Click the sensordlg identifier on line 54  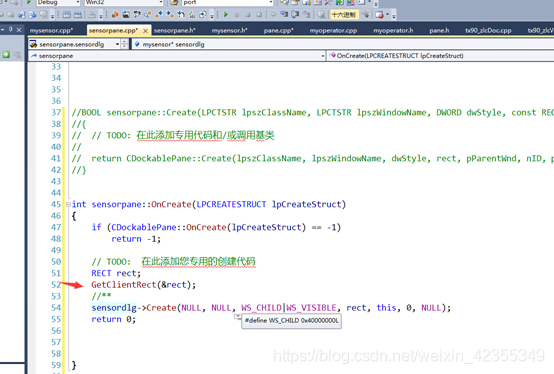point(114,308)
